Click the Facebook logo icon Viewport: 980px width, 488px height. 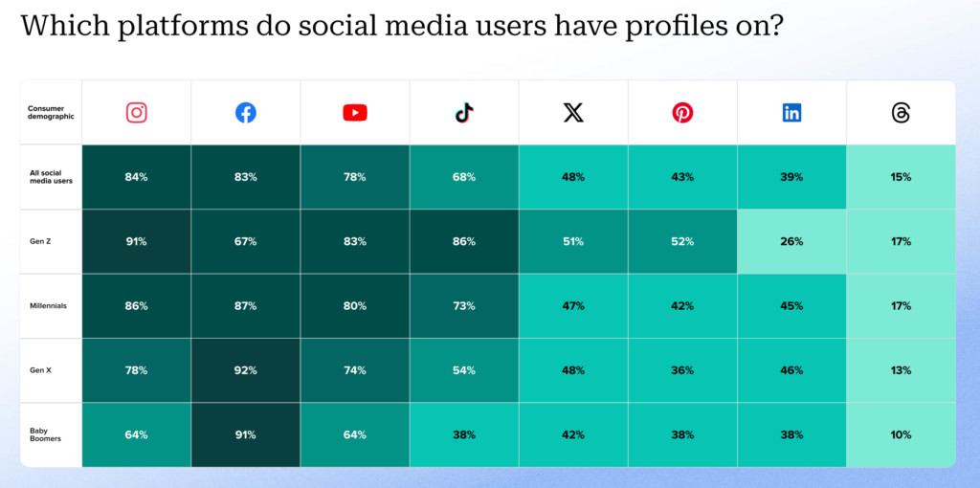(246, 113)
